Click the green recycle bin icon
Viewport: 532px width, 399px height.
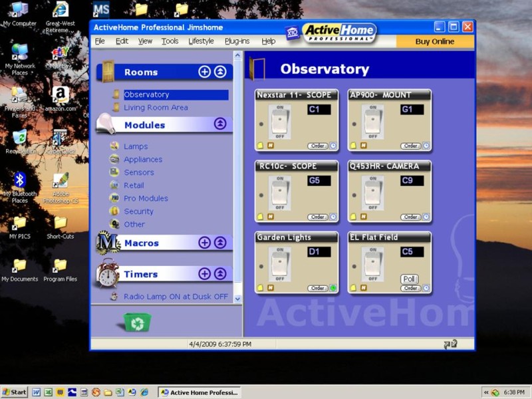pyautogui.click(x=137, y=323)
